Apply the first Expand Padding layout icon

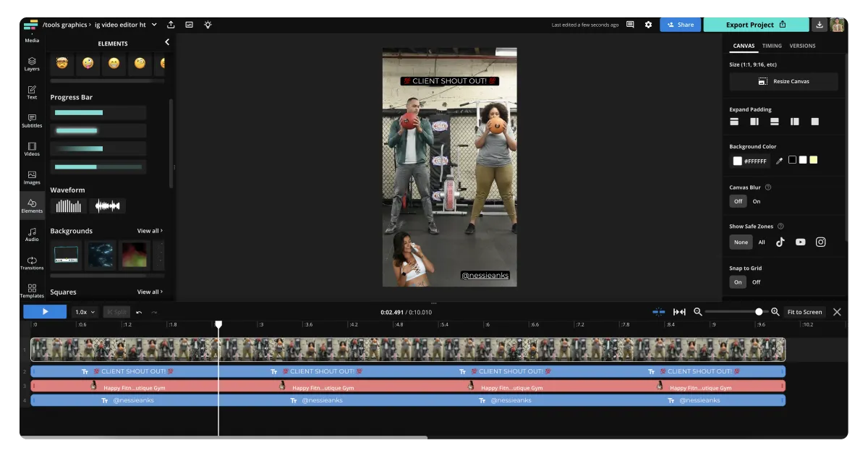click(734, 122)
